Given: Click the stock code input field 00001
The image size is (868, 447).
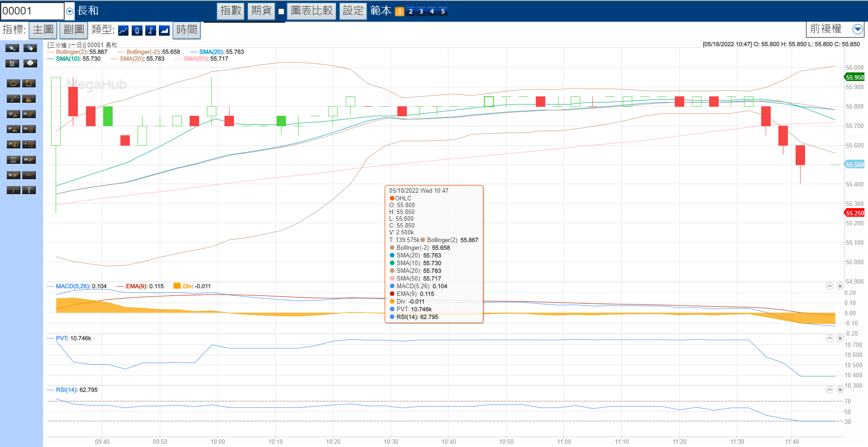Looking at the screenshot, I should pyautogui.click(x=33, y=11).
